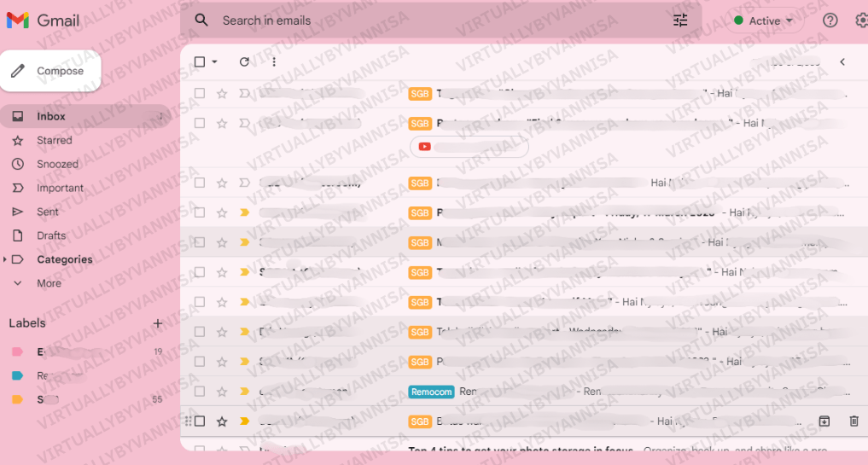Star the email with the YouTube chip
This screenshot has height=465, width=868.
pos(222,123)
